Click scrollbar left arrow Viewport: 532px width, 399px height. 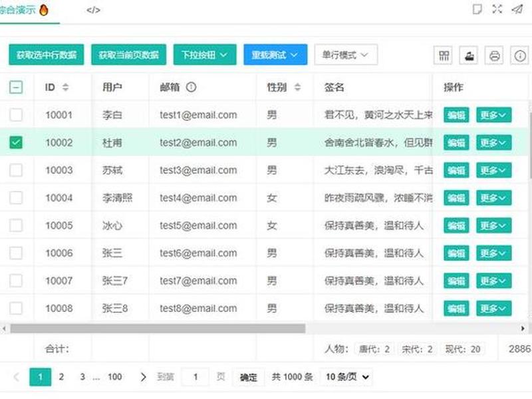click(4, 328)
